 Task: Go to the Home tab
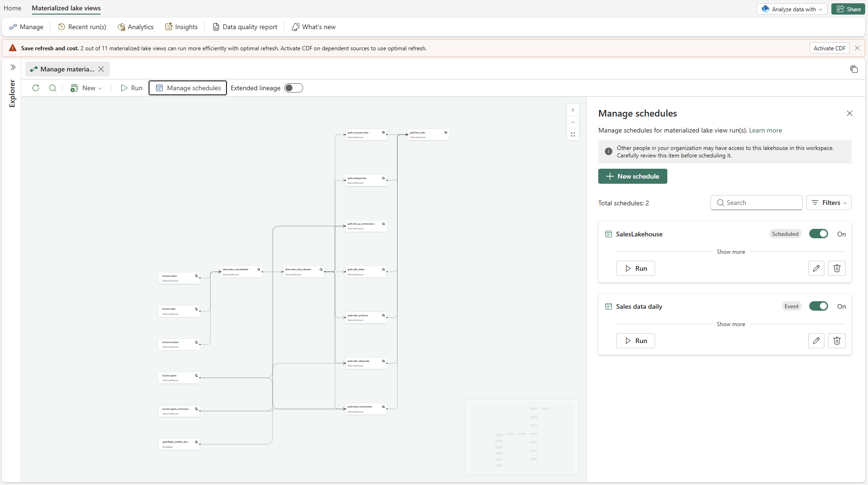pos(13,8)
